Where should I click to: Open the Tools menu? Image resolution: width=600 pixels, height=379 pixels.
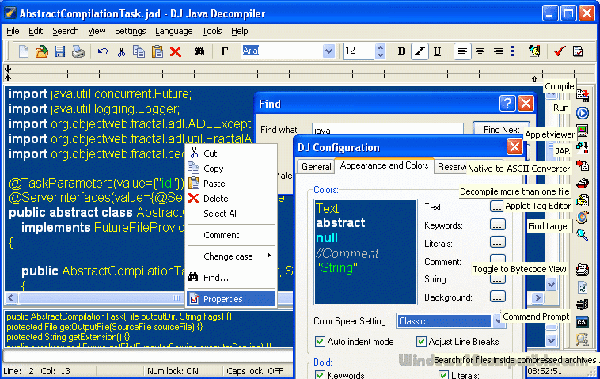tap(212, 31)
